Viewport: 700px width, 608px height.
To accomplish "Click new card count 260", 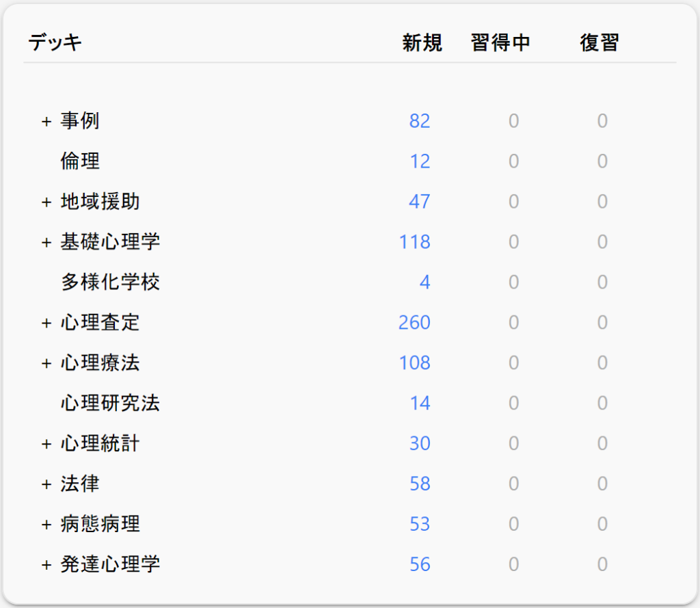I will 414,323.
